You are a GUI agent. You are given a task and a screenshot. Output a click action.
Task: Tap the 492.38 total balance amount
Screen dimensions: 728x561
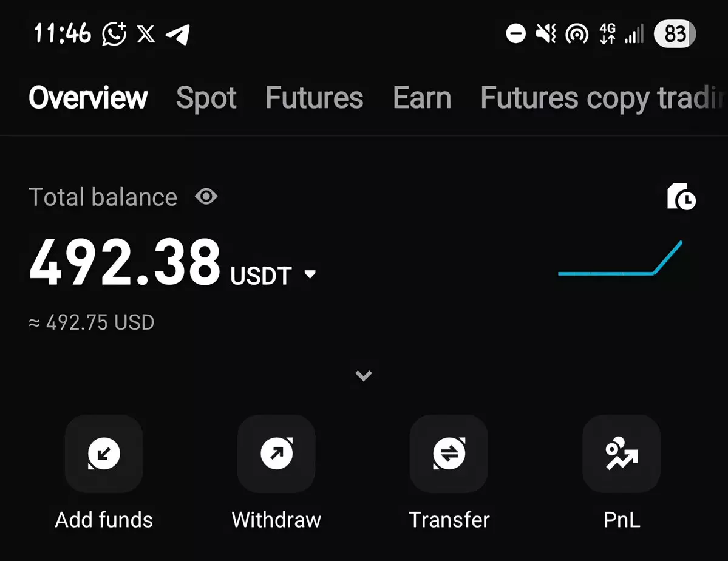(124, 262)
